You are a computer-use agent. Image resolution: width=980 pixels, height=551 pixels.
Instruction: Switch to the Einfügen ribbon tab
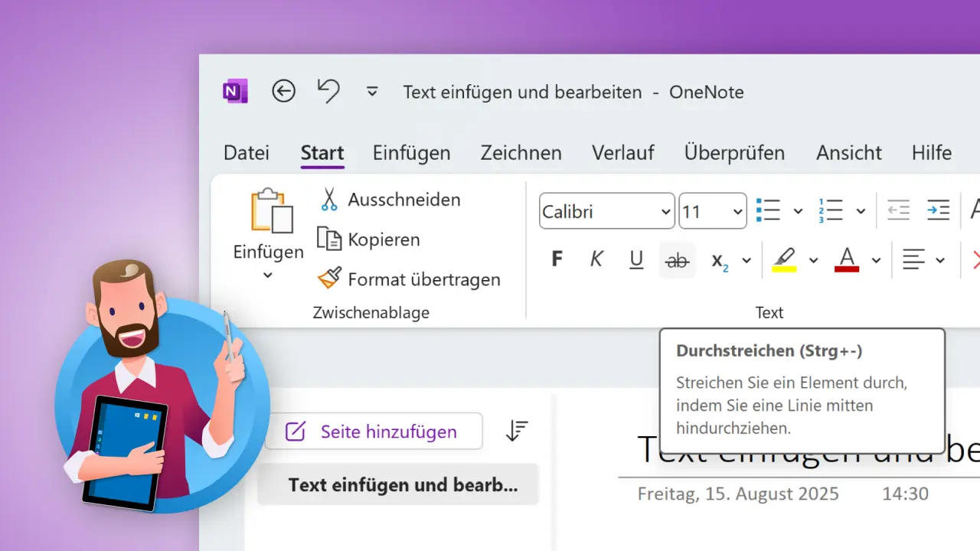[411, 152]
